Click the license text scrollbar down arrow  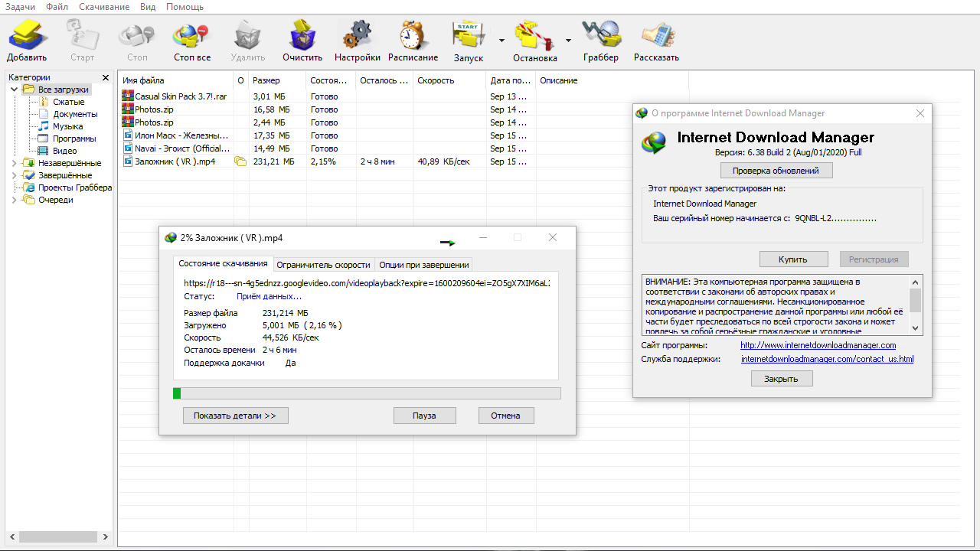coord(916,328)
